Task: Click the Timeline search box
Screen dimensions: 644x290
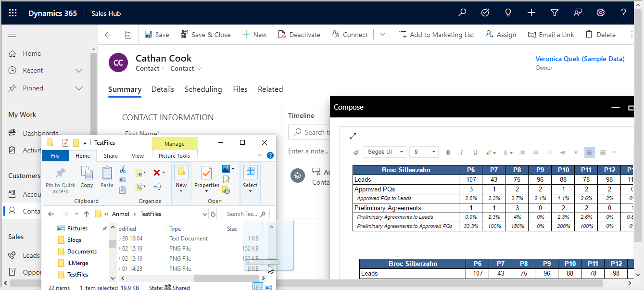Action: coord(309,132)
